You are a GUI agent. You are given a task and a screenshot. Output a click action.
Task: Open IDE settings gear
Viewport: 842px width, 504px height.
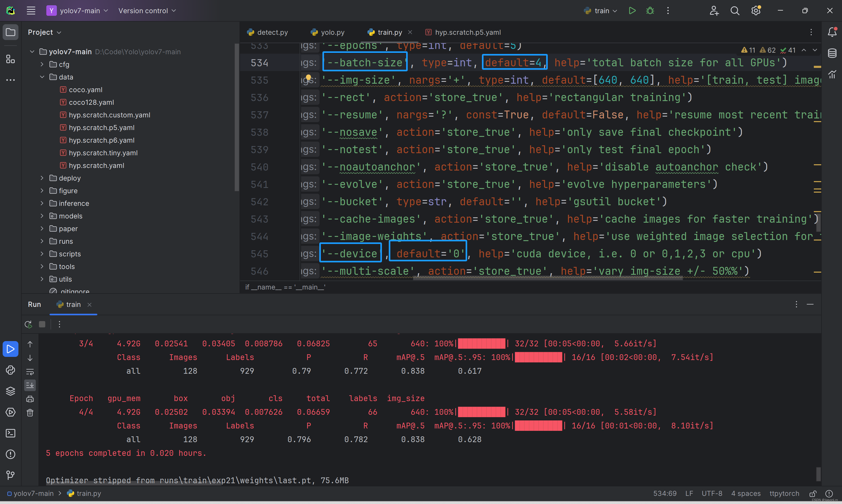(756, 11)
